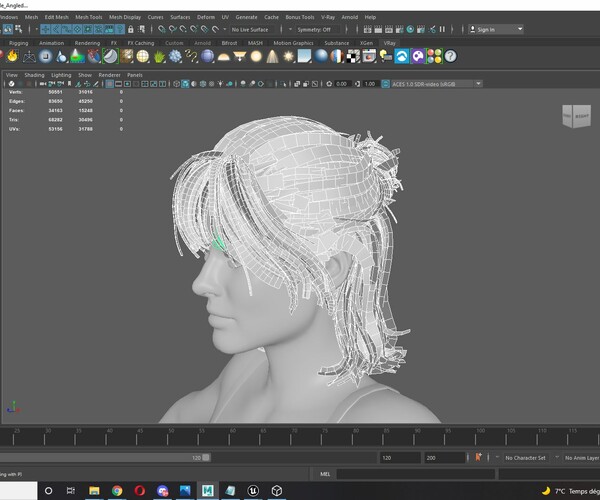Click the MEL command line input field
Image resolution: width=600 pixels, height=500 pixels.
pos(416,474)
